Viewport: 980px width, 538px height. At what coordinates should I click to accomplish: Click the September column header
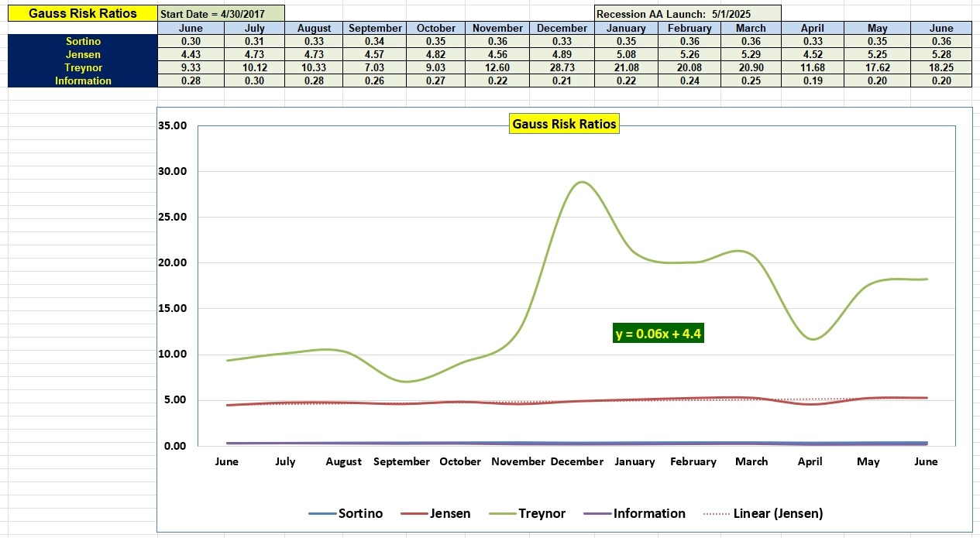coord(375,28)
